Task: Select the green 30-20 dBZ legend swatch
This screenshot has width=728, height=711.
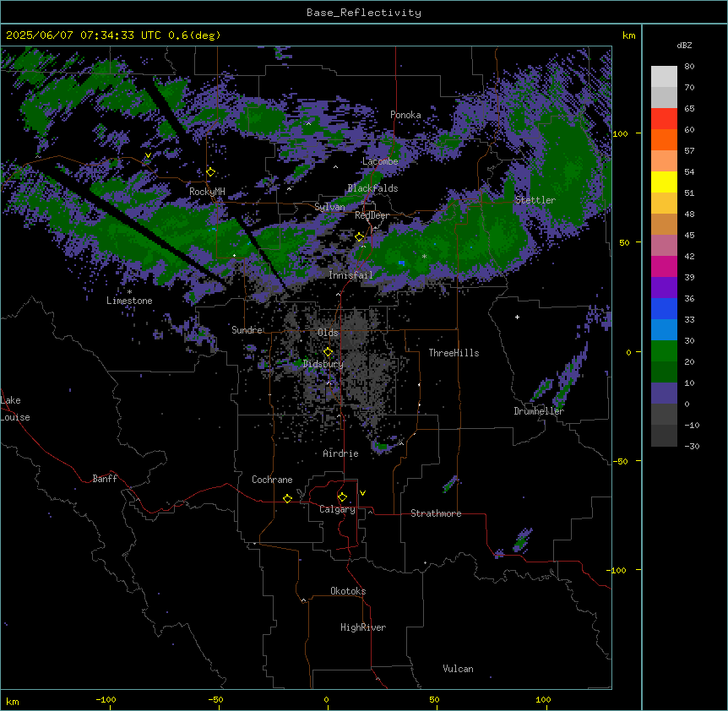Action: 664,351
